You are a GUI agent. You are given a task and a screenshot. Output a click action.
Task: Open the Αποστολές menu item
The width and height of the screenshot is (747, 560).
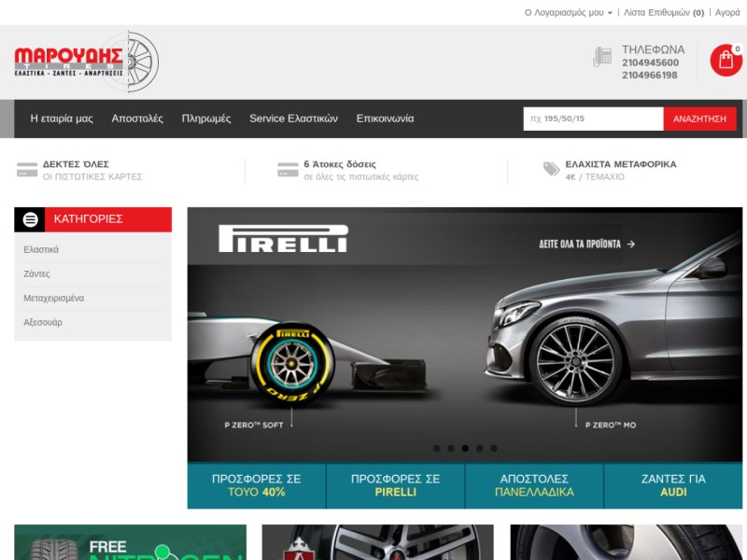click(x=137, y=119)
